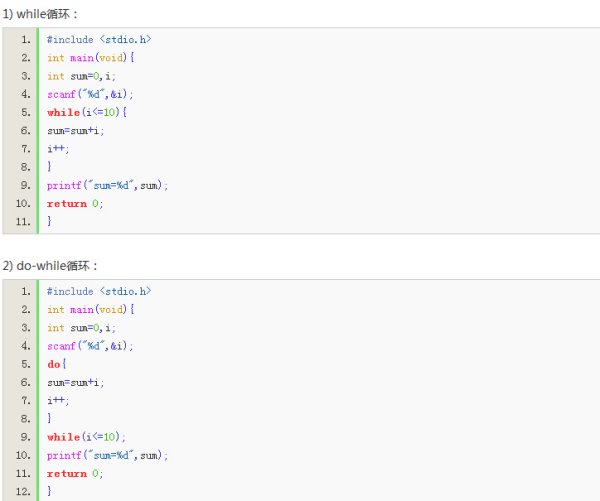Image resolution: width=600 pixels, height=501 pixels.
Task: Click printf line in the do-while code block
Action: point(108,455)
